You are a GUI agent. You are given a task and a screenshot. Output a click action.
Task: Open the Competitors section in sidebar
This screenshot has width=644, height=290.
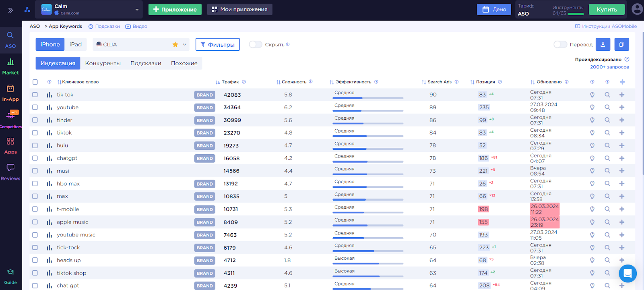(x=10, y=120)
